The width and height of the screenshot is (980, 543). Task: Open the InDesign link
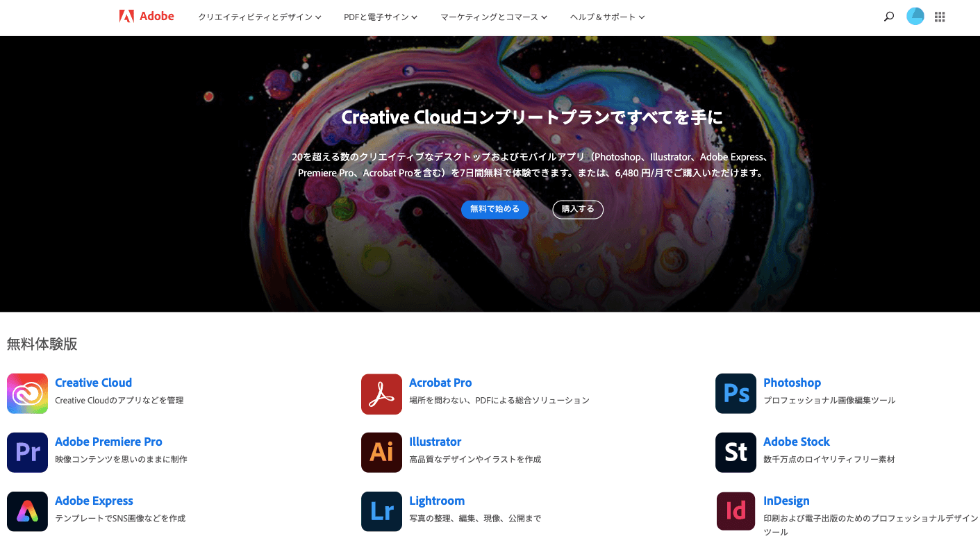tap(786, 501)
